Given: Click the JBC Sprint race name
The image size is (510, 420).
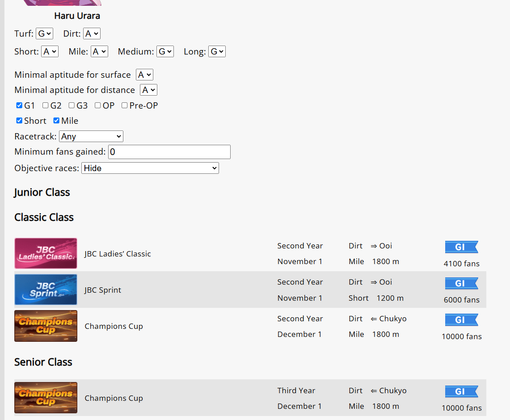Looking at the screenshot, I should click(103, 290).
